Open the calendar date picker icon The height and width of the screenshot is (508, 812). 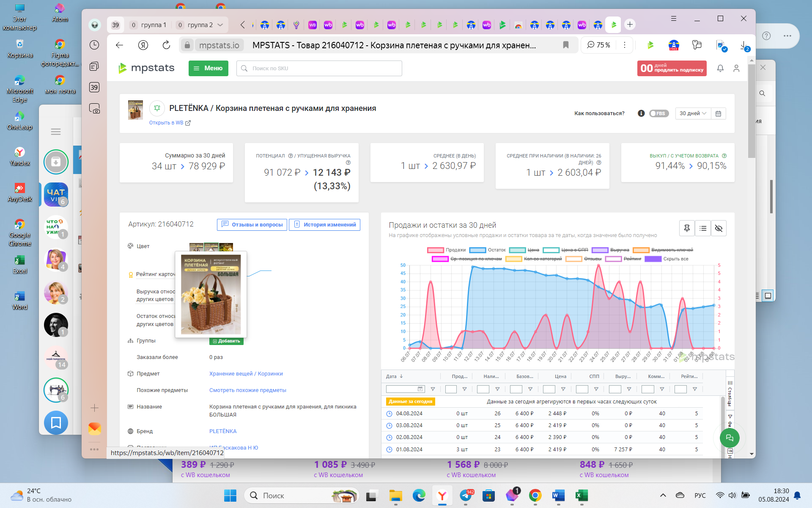pyautogui.click(x=718, y=113)
